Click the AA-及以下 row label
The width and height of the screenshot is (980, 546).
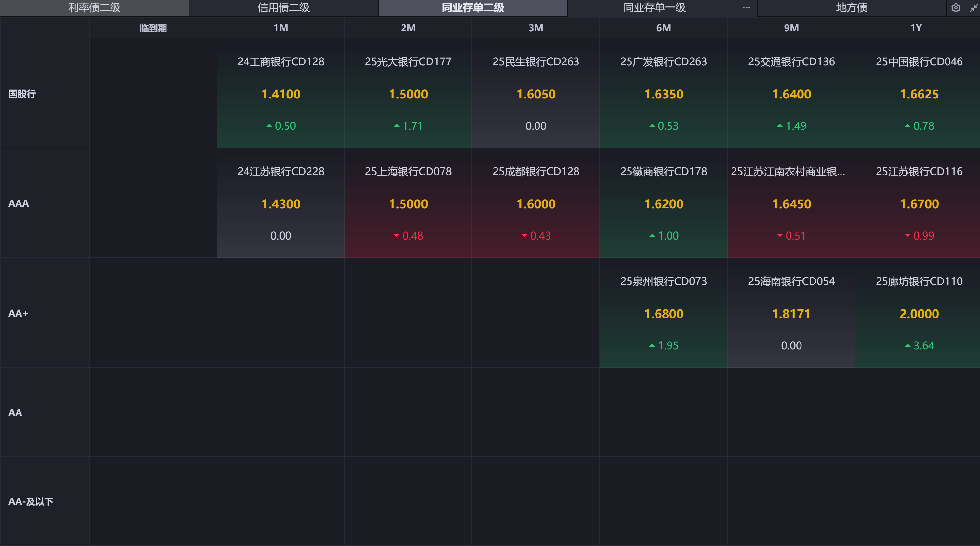tap(31, 501)
